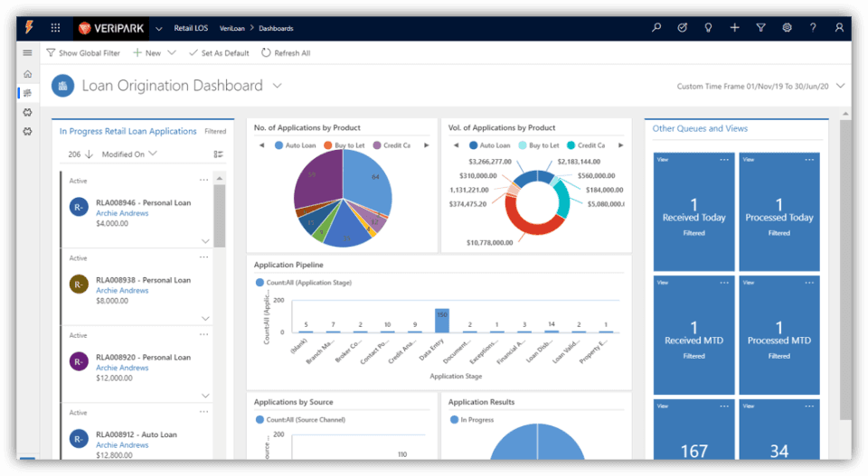Screen dimensions: 868x476
Task: Toggle Auto Loan legend in applications pie
Action: coord(295,145)
